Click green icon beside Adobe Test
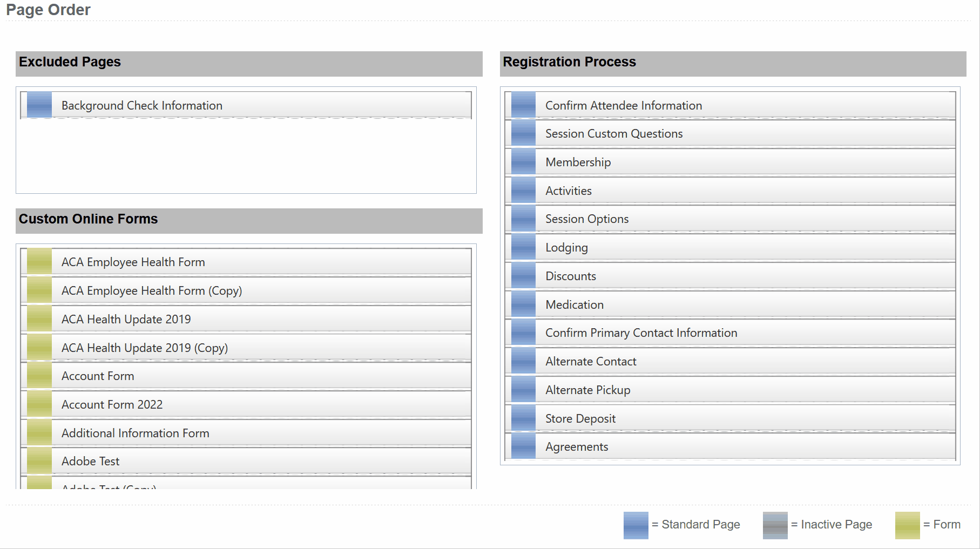980x549 pixels. point(39,461)
